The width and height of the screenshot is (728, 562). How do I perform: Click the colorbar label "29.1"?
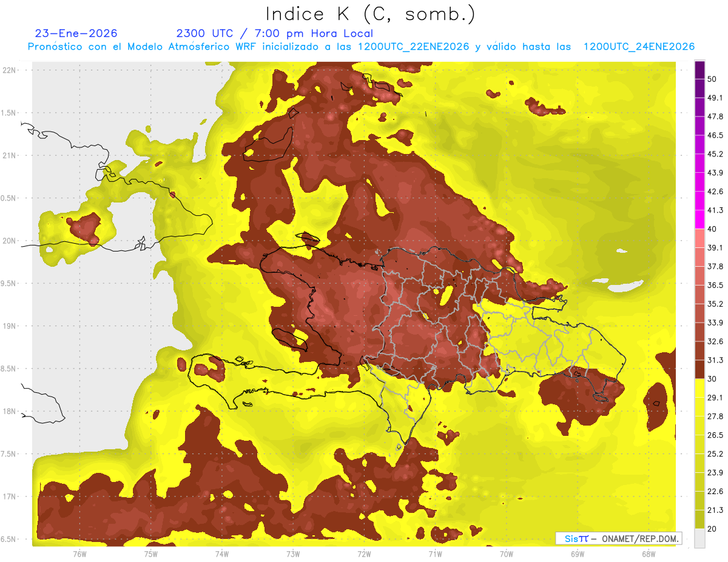pos(715,398)
